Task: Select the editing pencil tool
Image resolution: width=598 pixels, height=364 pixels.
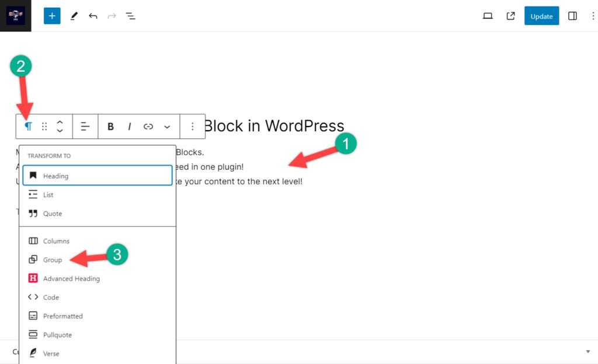Action: [74, 16]
